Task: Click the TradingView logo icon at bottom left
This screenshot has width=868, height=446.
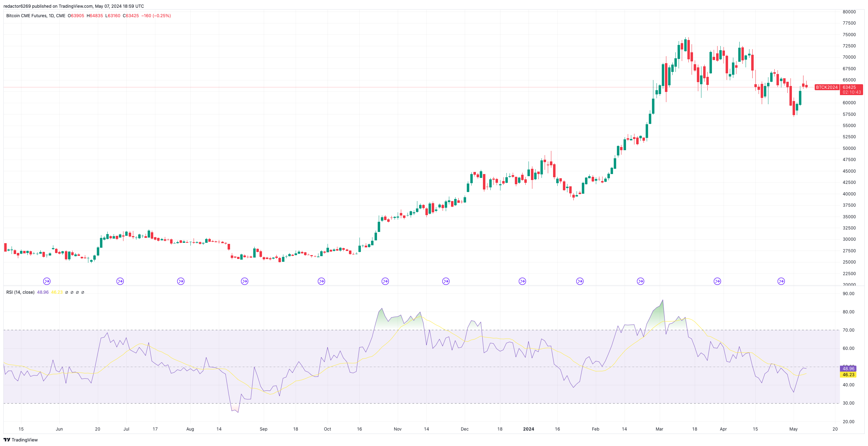Action: tap(7, 440)
